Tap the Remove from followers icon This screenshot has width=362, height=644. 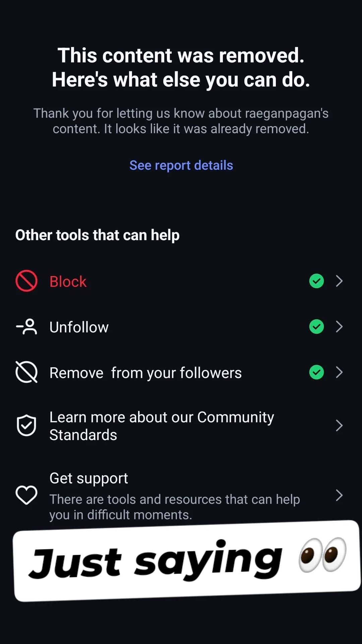pyautogui.click(x=26, y=372)
